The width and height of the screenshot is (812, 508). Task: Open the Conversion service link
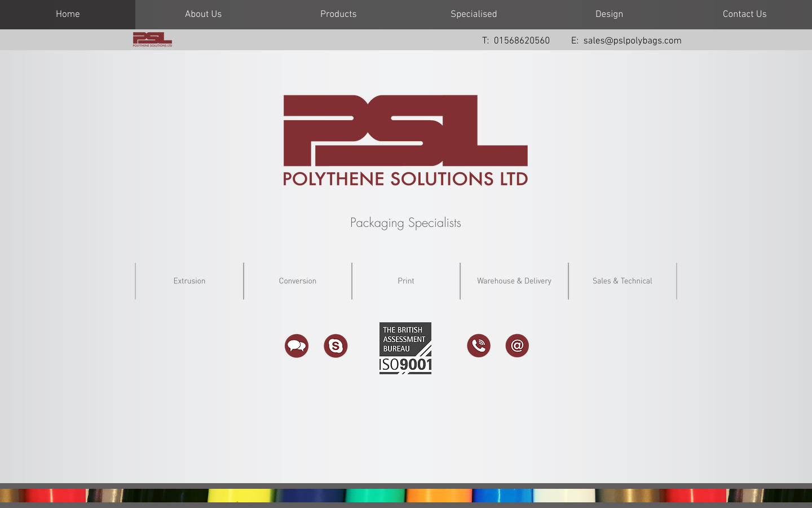[297, 281]
